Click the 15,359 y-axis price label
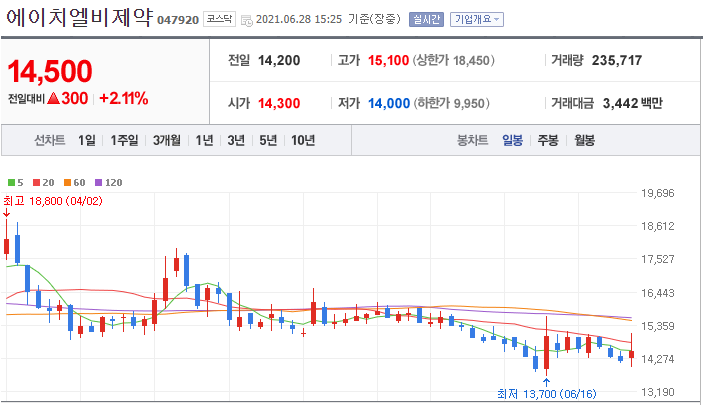The height and width of the screenshot is (405, 703). 657,326
